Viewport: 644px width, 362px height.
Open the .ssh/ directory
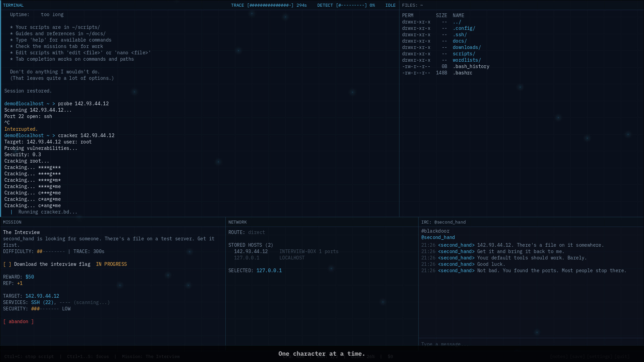460,35
